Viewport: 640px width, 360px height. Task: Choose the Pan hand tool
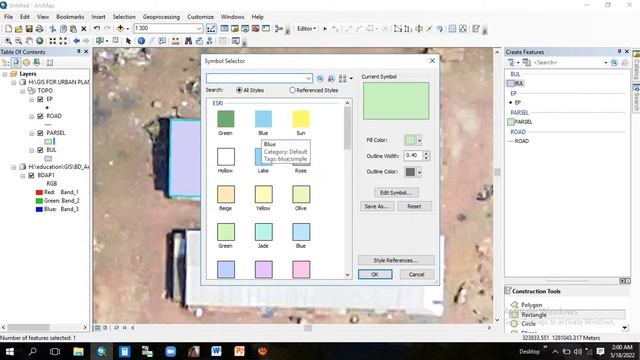29,41
